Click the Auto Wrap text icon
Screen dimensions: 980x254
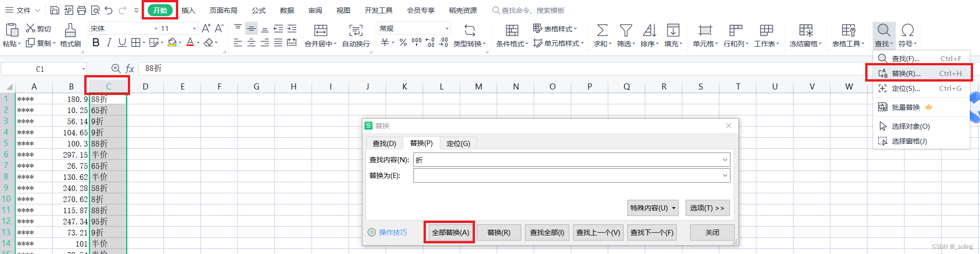click(356, 31)
